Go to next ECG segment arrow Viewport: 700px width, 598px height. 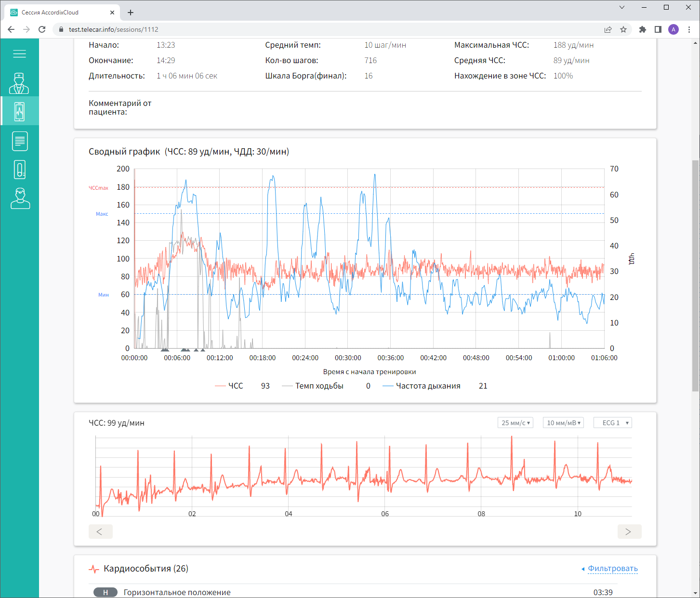click(x=629, y=532)
